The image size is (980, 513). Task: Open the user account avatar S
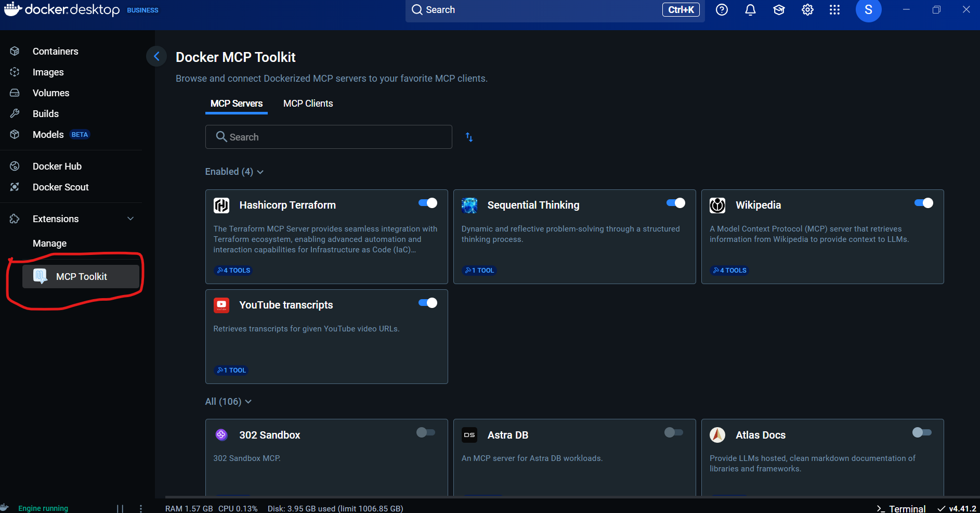coord(868,10)
